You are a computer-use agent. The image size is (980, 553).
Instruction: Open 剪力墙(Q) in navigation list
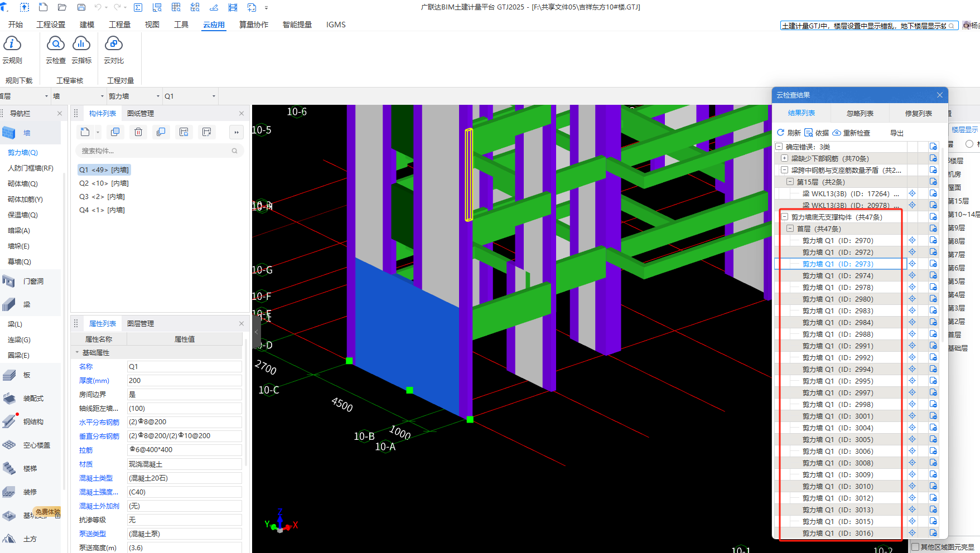pos(23,152)
